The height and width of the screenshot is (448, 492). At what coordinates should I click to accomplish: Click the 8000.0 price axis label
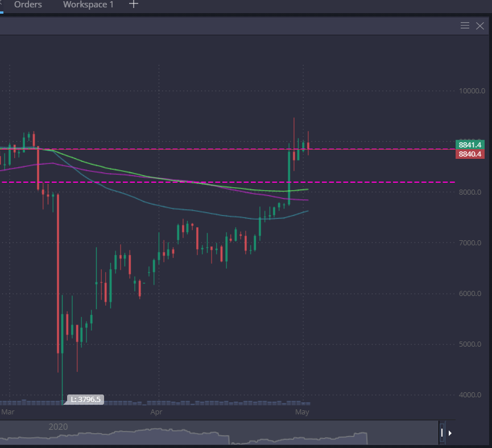470,192
